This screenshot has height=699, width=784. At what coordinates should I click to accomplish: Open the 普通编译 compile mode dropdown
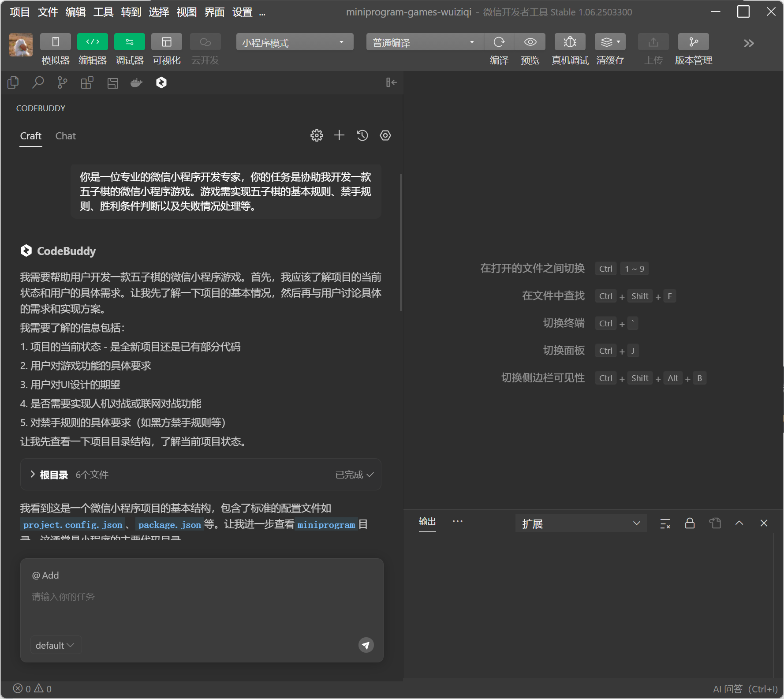424,42
